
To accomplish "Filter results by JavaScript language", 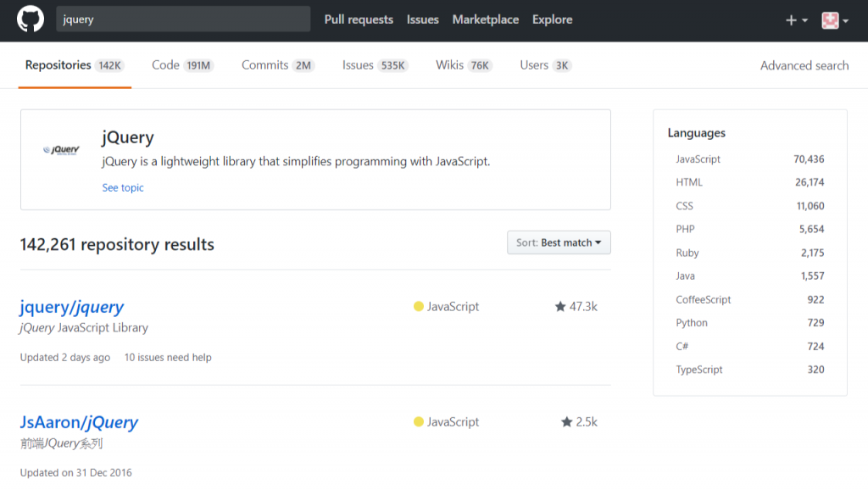I will coord(749,159).
